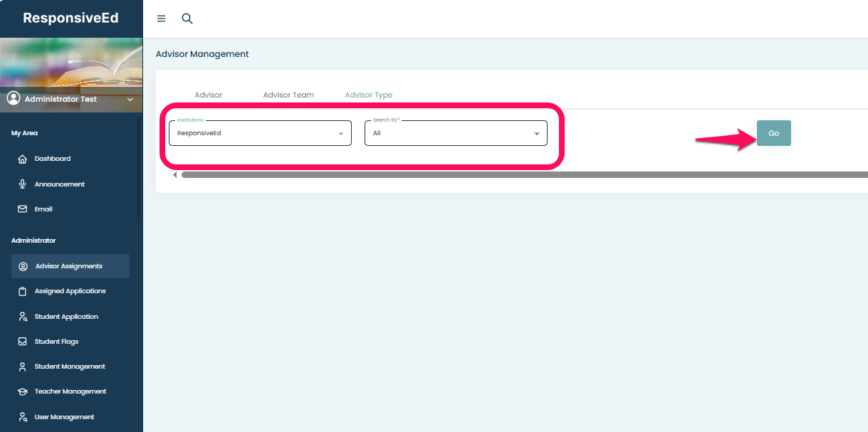Click the Student Flags inbox icon
The width and height of the screenshot is (868, 432).
tap(22, 342)
